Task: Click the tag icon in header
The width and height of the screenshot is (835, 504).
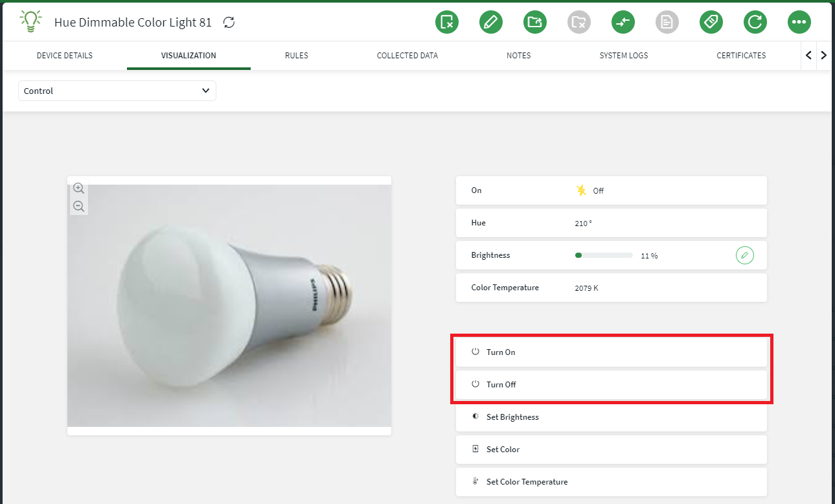Action: 711,22
